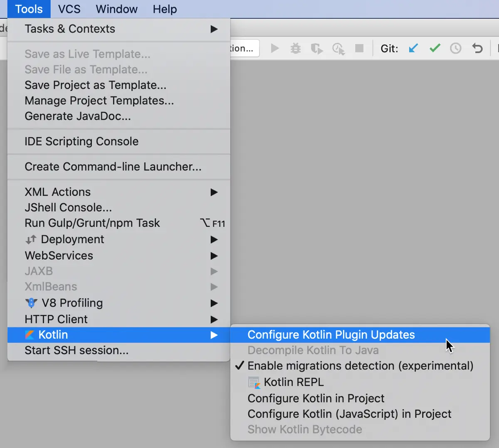Expand the XmlBeans submenu arrow
This screenshot has height=448, width=499.
pos(214,287)
